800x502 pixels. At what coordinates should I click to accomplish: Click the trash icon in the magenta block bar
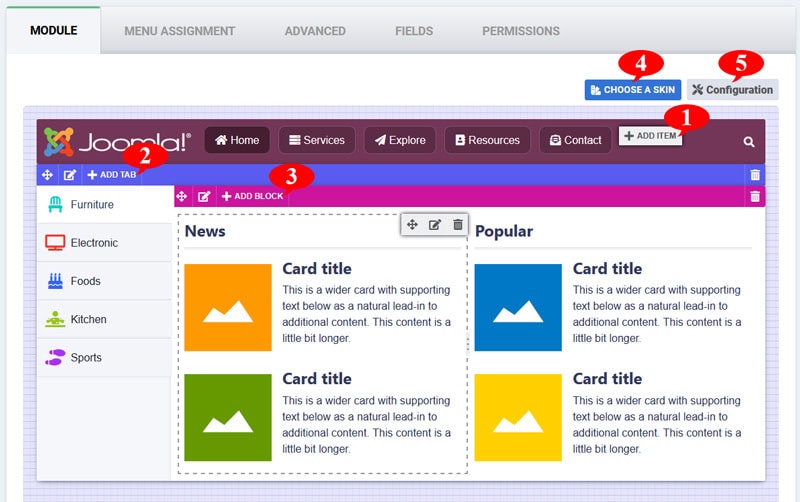point(755,196)
